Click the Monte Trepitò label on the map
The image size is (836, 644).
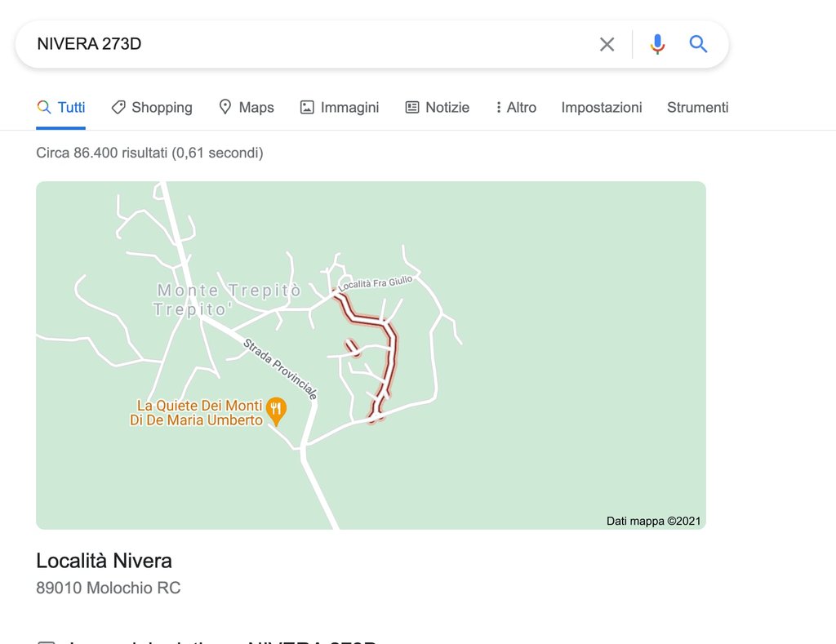point(229,291)
